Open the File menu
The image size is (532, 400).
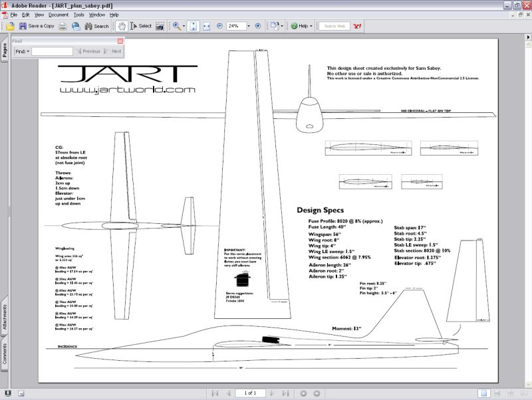pos(14,15)
